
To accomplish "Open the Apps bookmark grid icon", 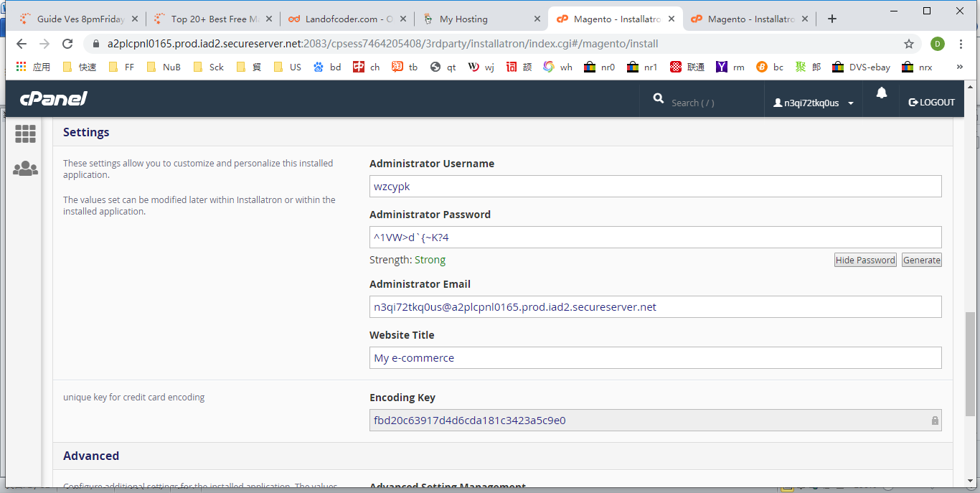I will click(x=22, y=67).
